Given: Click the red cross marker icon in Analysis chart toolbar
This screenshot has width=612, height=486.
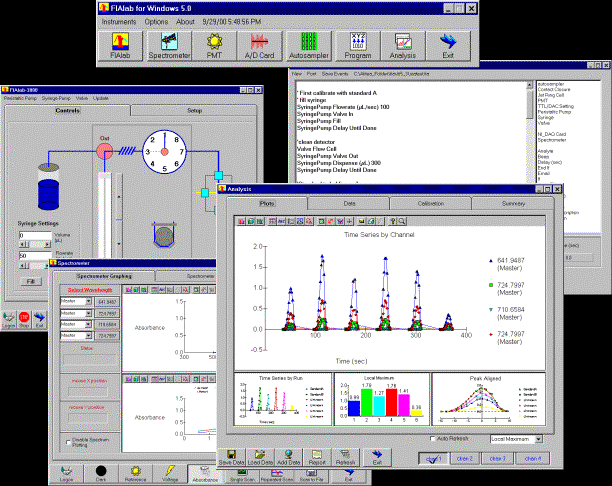Looking at the screenshot, I should coord(350,221).
